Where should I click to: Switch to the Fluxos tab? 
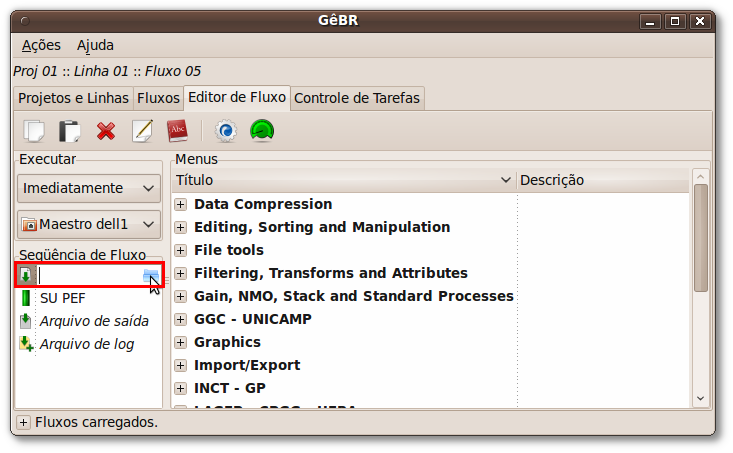coord(158,98)
